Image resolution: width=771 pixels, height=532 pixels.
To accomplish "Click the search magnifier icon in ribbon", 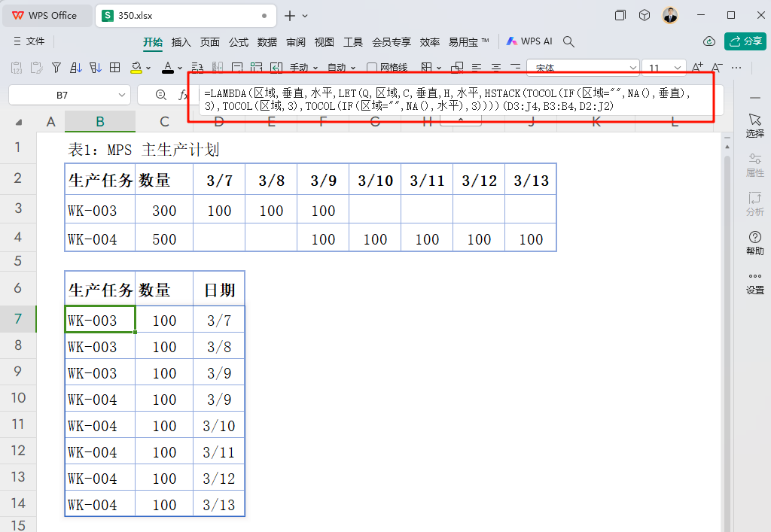I will point(569,41).
